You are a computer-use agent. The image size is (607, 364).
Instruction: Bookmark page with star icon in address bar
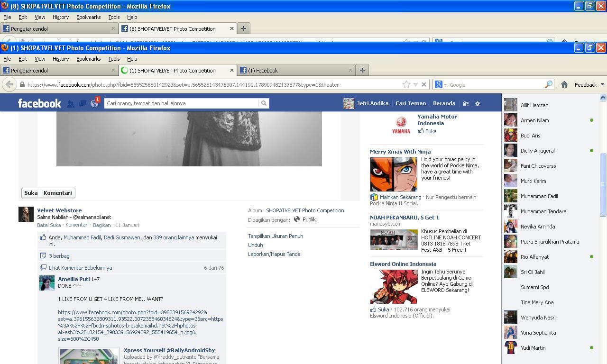point(406,85)
